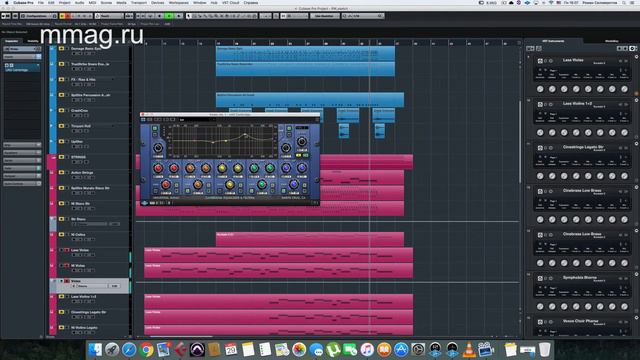Open the Touch automation mode dropdown
Viewport: 640px width, 360px height.
tap(109, 16)
